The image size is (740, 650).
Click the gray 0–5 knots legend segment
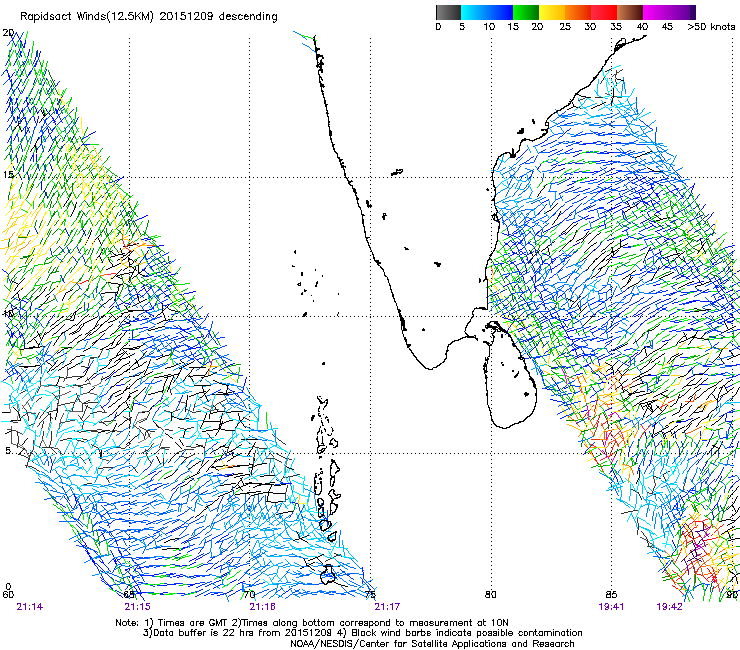coord(448,12)
